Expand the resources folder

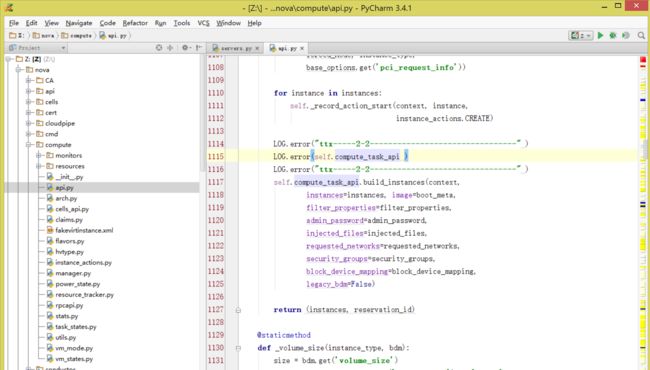[39, 166]
